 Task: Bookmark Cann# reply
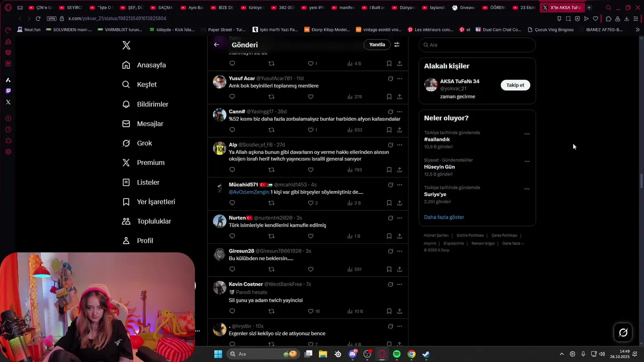pos(389,130)
